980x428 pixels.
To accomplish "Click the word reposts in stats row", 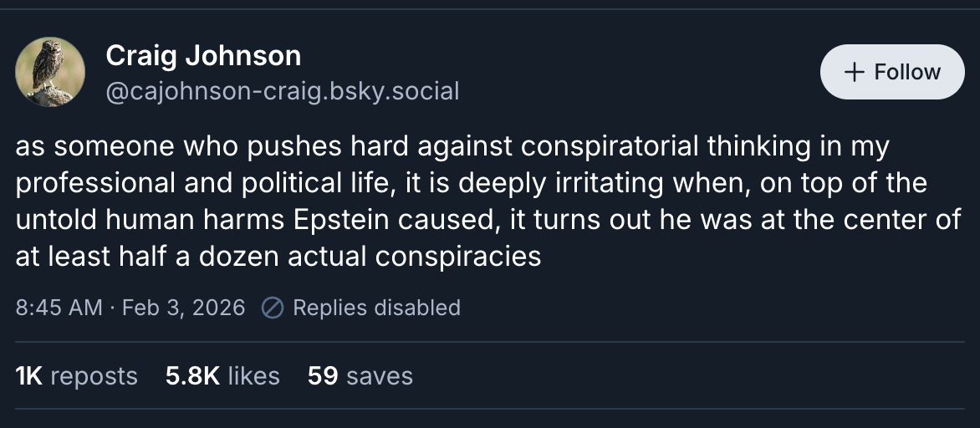I will click(x=94, y=375).
